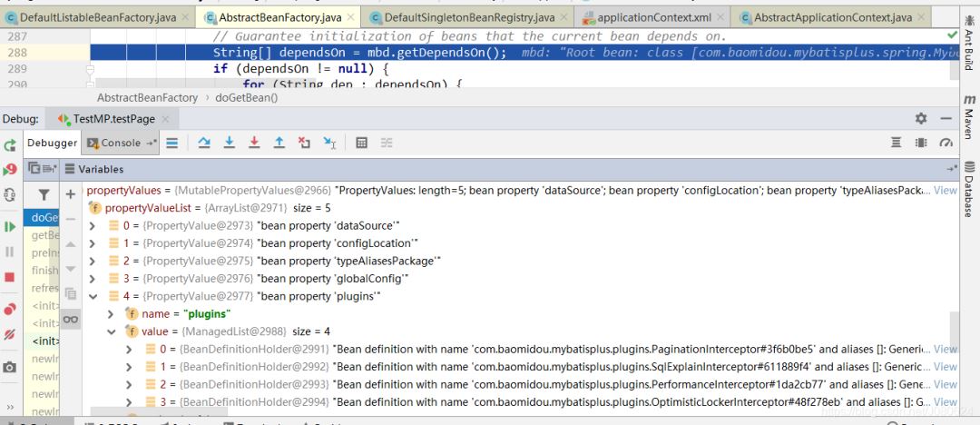Click the Step Out up-arrow icon
The width and height of the screenshot is (980, 425).
[x=279, y=143]
